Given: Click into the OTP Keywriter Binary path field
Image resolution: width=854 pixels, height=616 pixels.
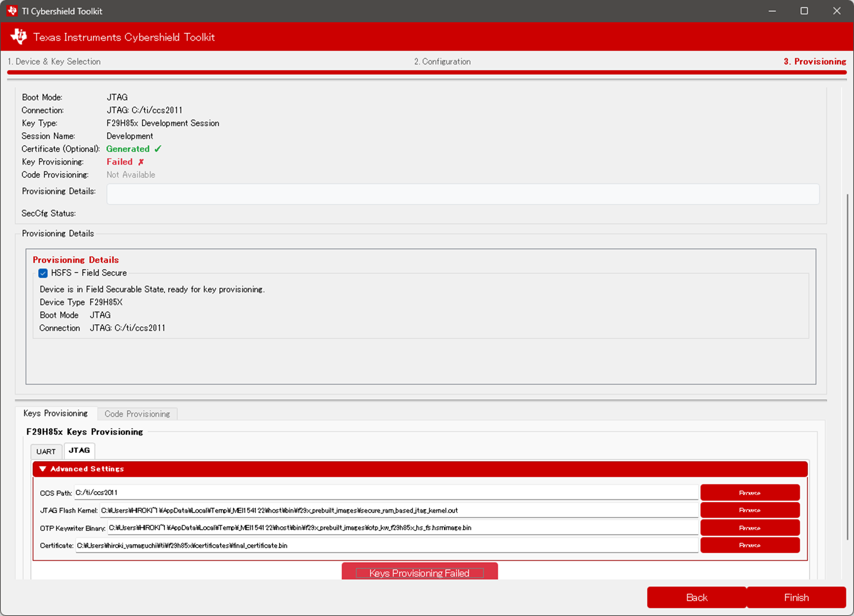Looking at the screenshot, I should (403, 528).
